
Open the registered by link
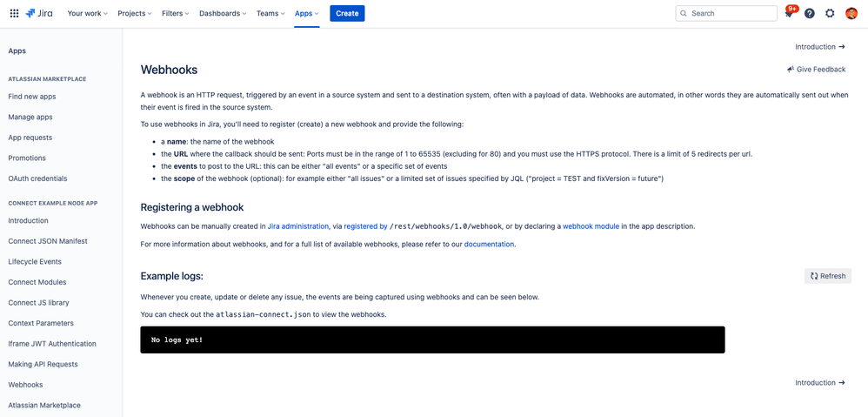[365, 226]
